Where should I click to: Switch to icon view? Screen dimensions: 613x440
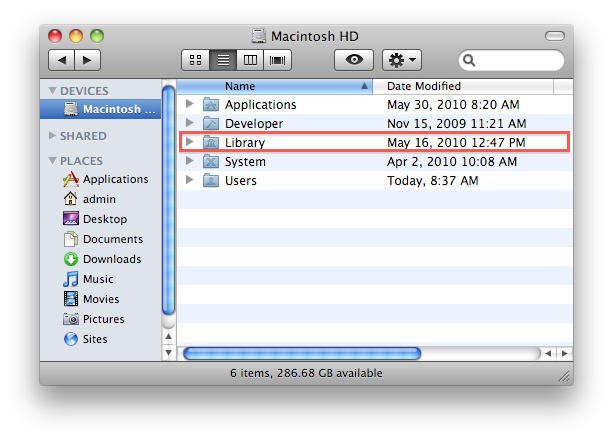(x=196, y=60)
